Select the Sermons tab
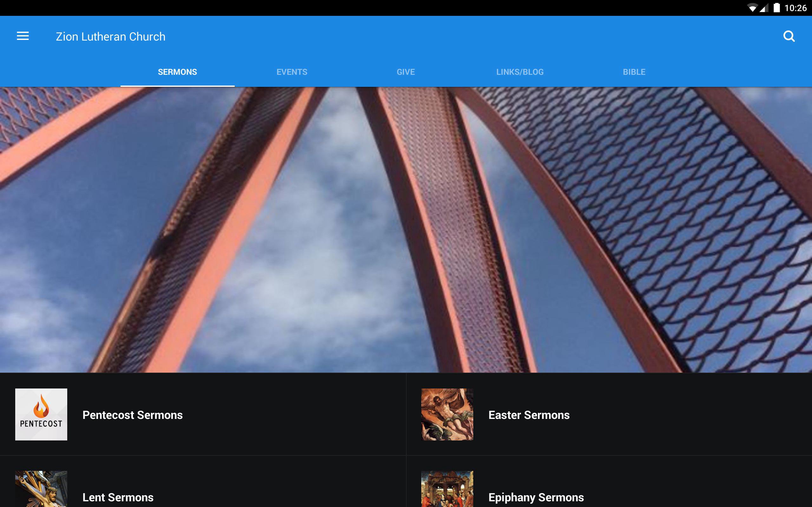The image size is (812, 507). [177, 72]
